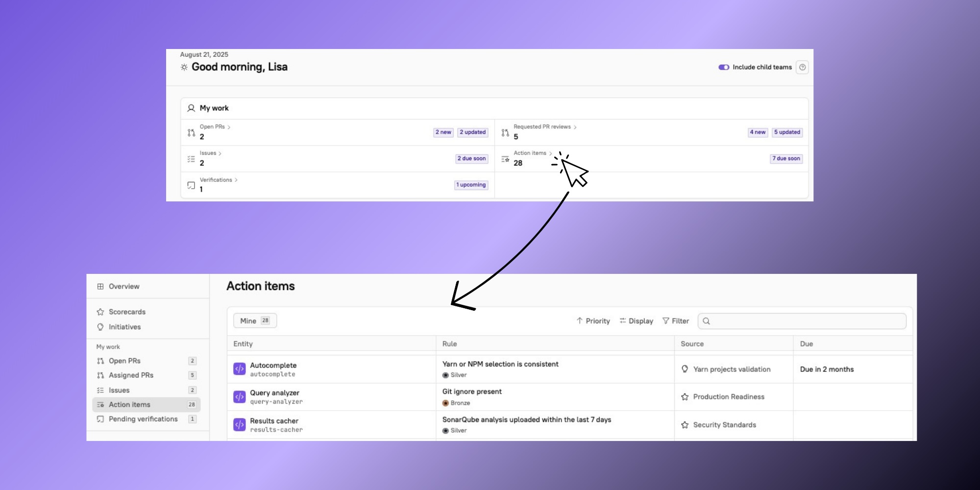Select the Mine 28 tab
Screen dimensions: 980x490
[x=255, y=320]
